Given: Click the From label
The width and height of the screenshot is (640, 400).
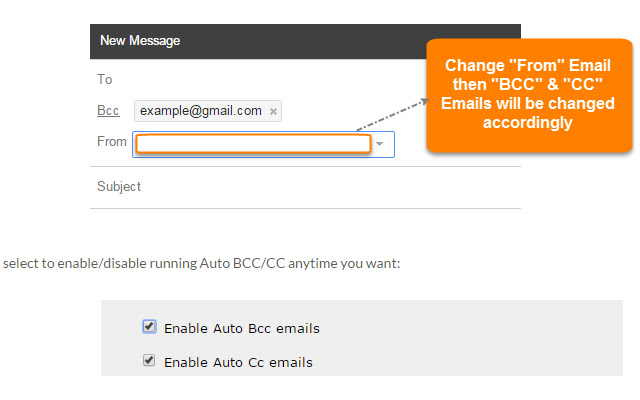Looking at the screenshot, I should click(111, 142).
